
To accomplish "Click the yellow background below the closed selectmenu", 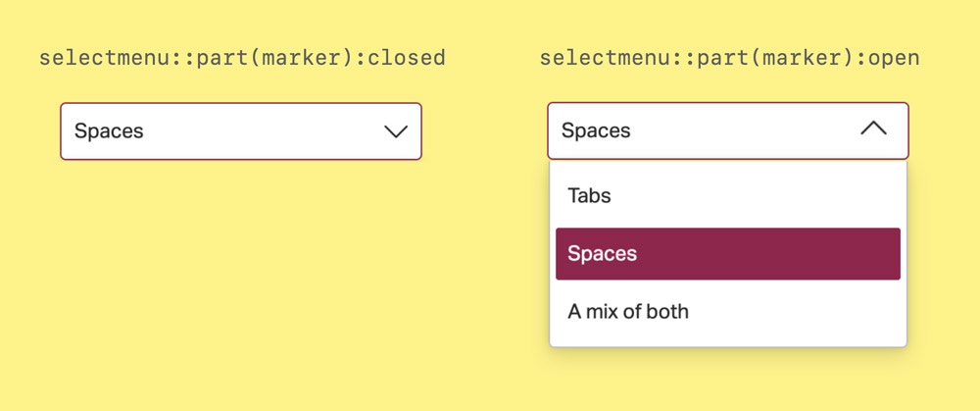I will [241, 275].
